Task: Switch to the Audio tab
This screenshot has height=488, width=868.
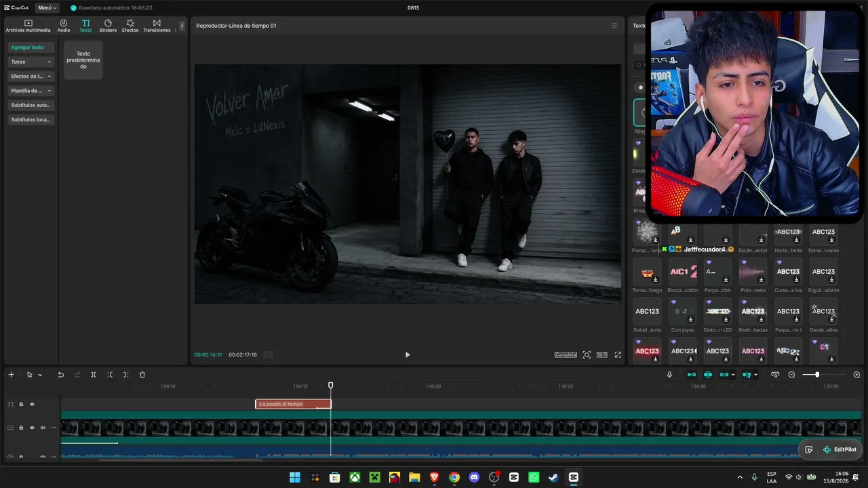Action: [x=64, y=26]
